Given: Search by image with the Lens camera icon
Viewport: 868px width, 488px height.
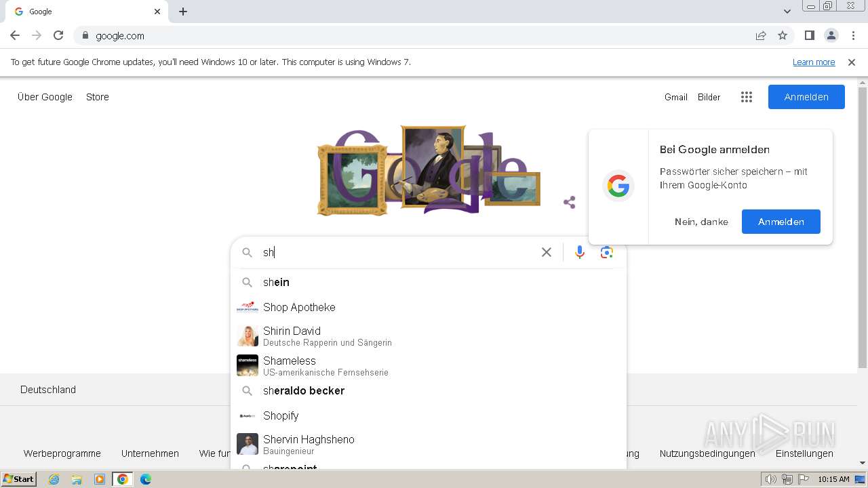Looking at the screenshot, I should (607, 252).
